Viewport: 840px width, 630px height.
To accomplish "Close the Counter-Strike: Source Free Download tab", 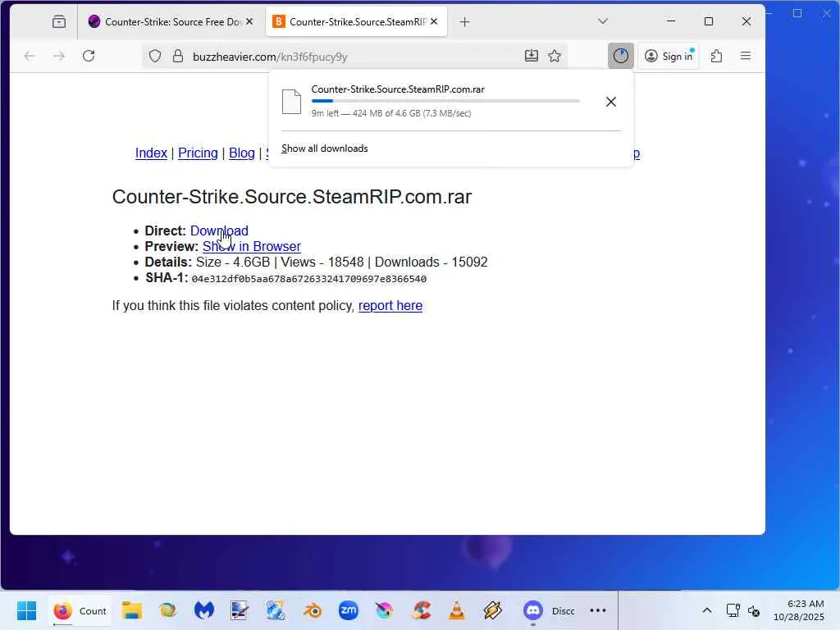I will click(249, 21).
